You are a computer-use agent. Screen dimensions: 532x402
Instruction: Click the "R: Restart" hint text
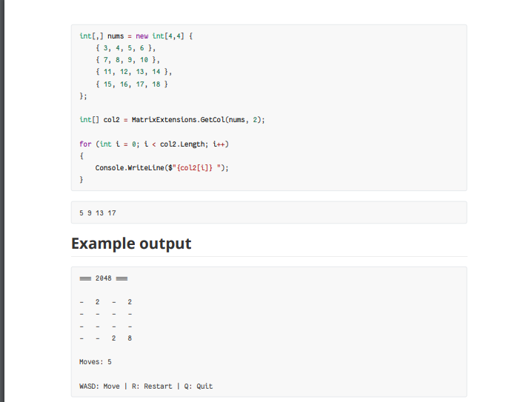point(152,386)
